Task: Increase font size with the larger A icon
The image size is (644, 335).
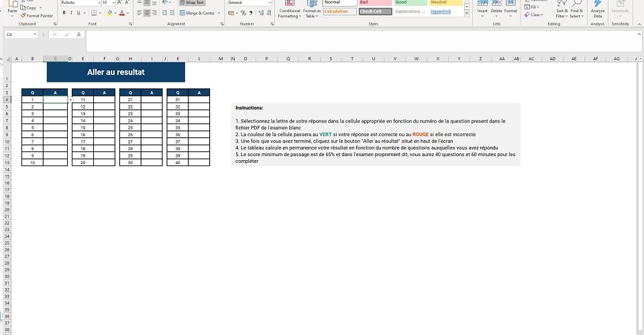Action: point(119,3)
